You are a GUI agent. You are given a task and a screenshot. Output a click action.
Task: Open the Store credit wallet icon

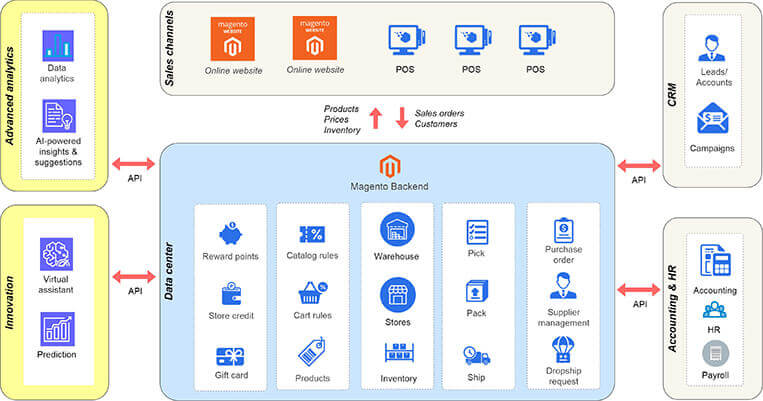pos(231,293)
